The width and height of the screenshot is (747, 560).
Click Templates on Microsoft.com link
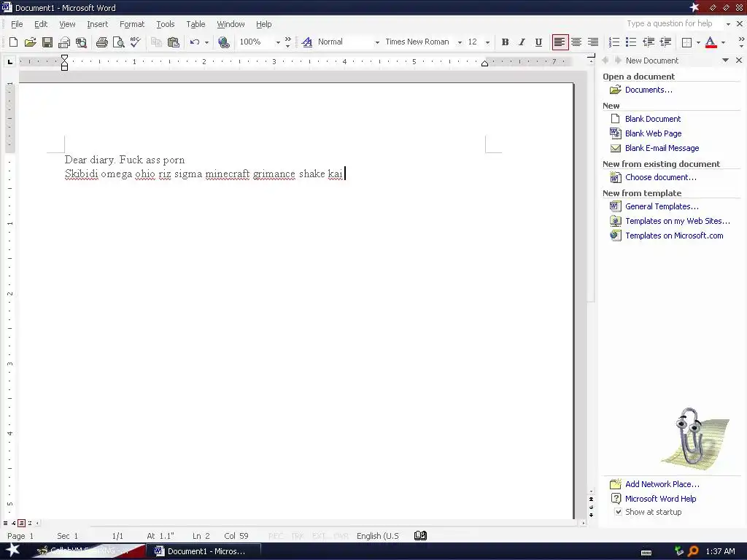click(x=674, y=236)
